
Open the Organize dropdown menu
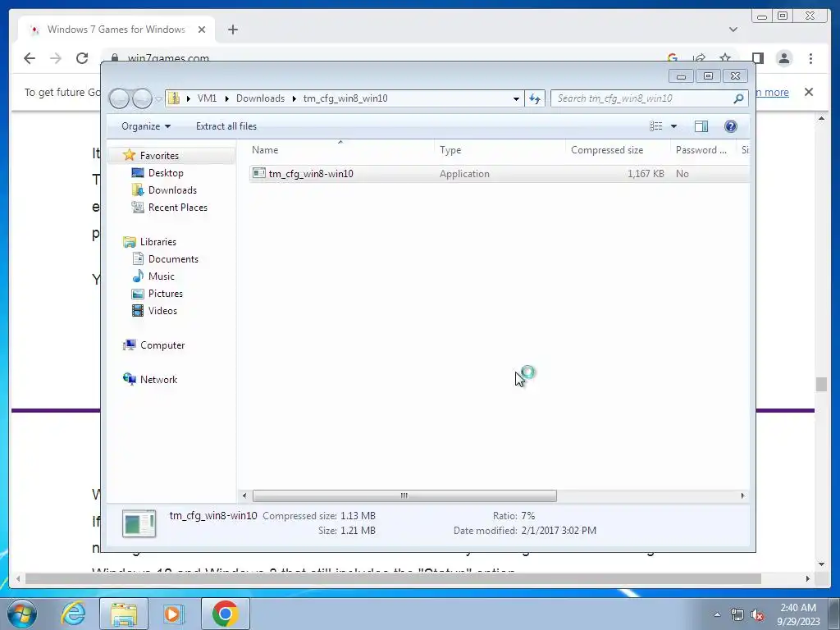coord(146,126)
